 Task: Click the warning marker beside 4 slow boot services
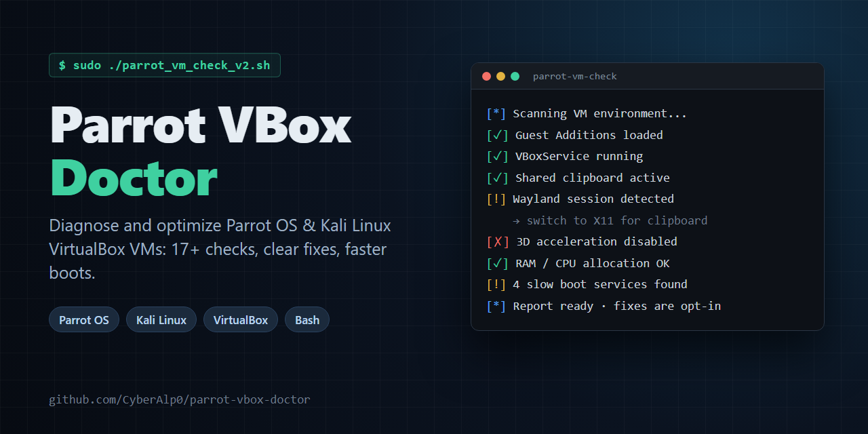click(496, 284)
